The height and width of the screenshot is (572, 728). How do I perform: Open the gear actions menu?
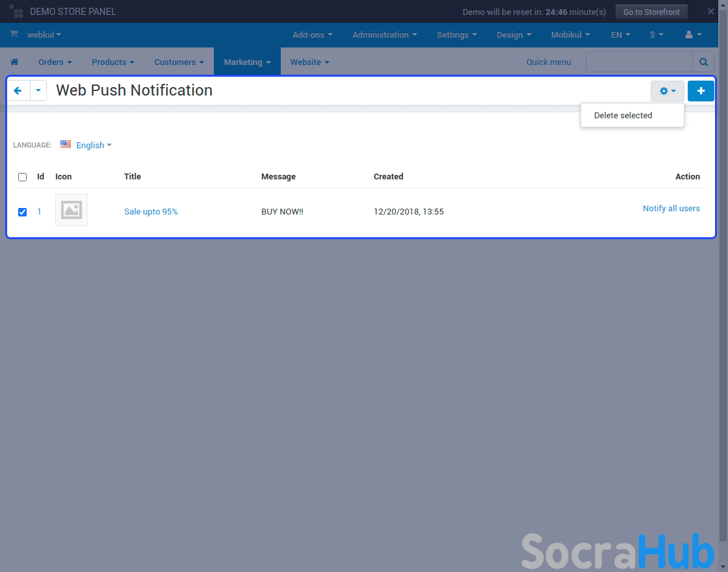(667, 91)
